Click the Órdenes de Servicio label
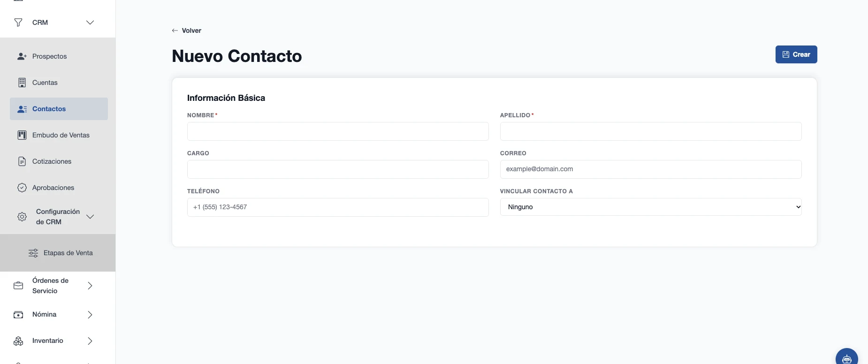868x364 pixels. click(x=50, y=286)
